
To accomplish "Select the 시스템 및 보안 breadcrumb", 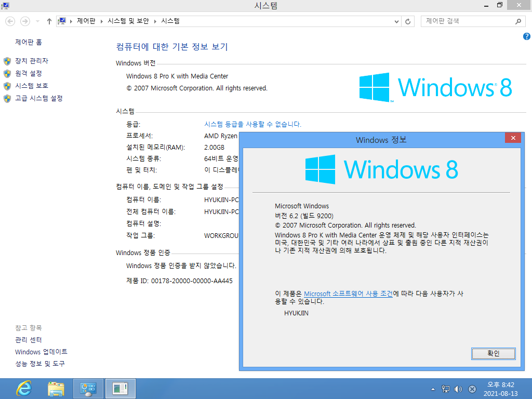I will [128, 21].
